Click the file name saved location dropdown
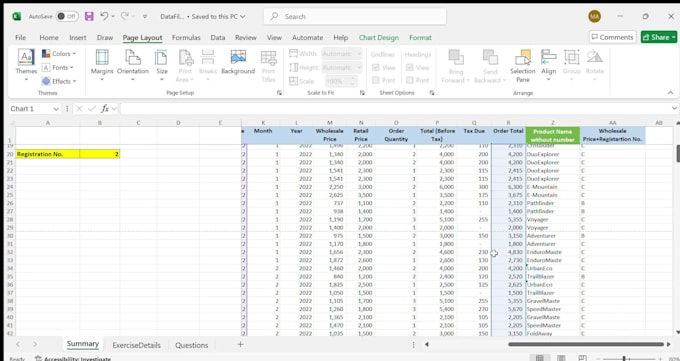The image size is (680, 361). [203, 16]
